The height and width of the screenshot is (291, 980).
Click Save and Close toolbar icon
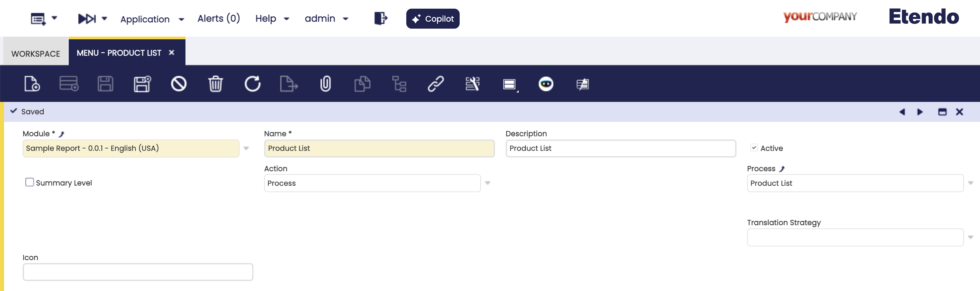click(142, 84)
